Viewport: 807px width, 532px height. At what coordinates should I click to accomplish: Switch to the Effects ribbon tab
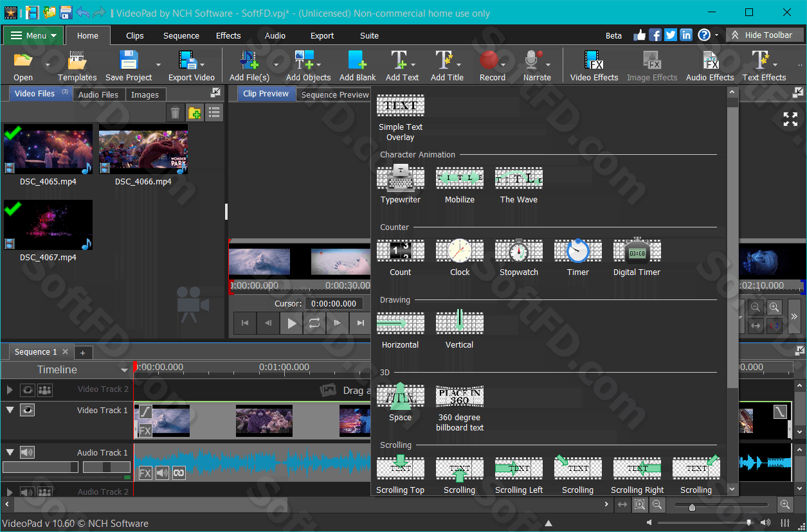pos(228,35)
